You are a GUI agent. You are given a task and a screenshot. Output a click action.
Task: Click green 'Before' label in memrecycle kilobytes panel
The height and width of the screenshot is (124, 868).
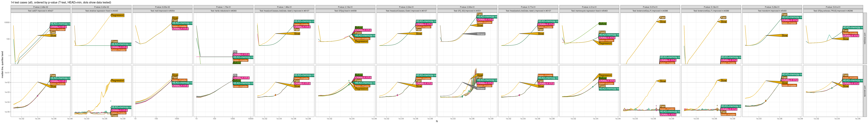[x=602, y=24]
